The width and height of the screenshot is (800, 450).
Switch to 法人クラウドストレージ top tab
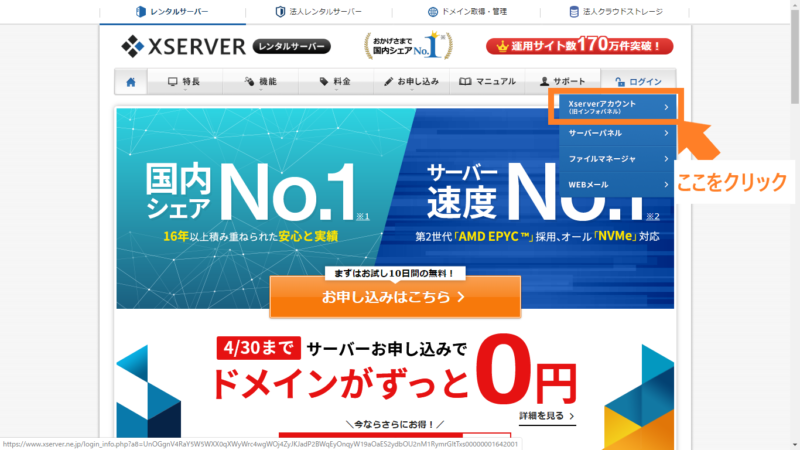[x=615, y=11]
